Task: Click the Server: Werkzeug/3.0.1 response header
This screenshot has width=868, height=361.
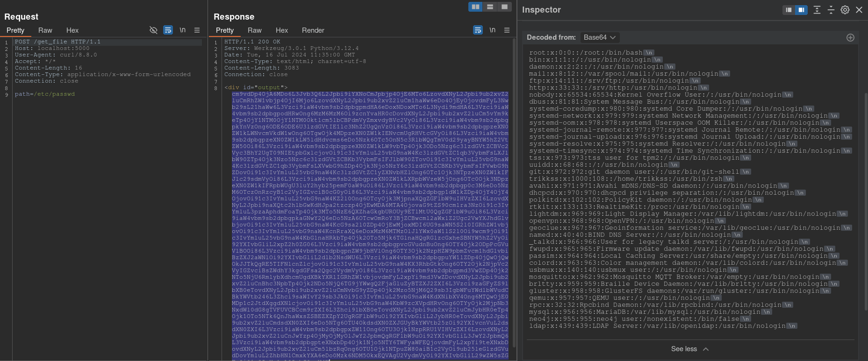Action: 291,48
